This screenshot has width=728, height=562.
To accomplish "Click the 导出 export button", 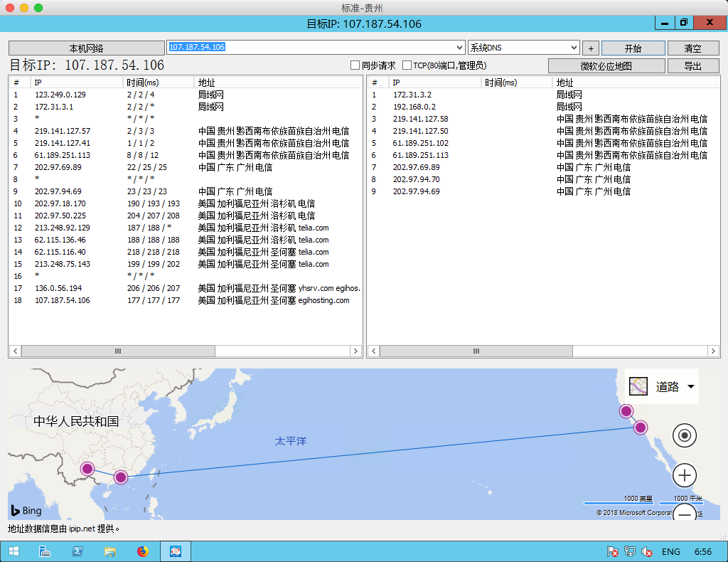I will [692, 66].
